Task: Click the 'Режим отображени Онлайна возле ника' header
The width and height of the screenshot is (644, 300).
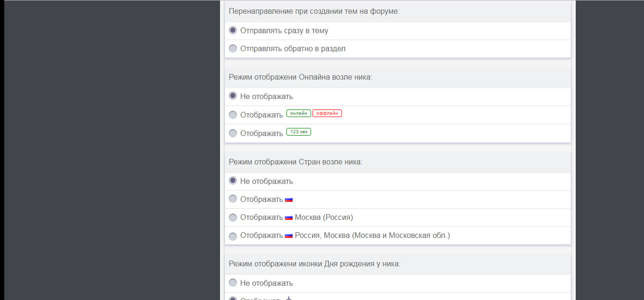Action: 300,77
